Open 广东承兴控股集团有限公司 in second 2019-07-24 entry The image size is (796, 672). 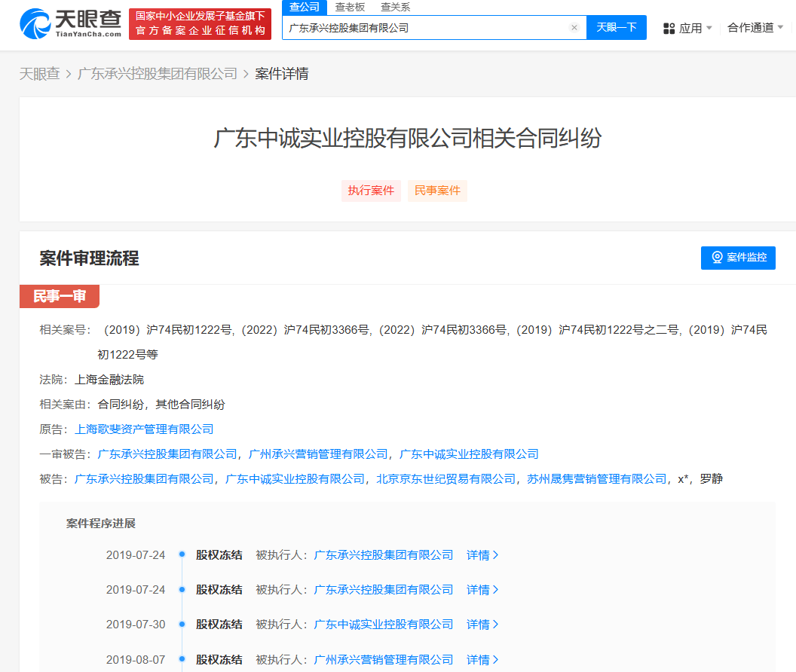(384, 590)
